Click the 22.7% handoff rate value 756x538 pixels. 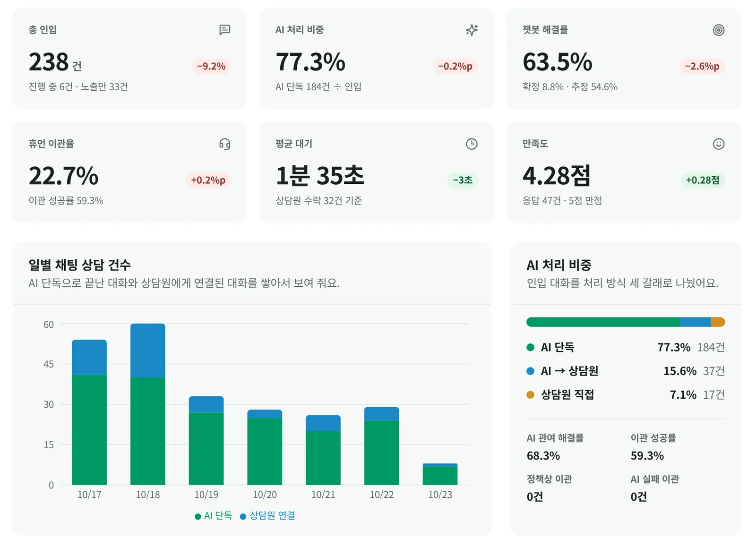pyautogui.click(x=64, y=176)
